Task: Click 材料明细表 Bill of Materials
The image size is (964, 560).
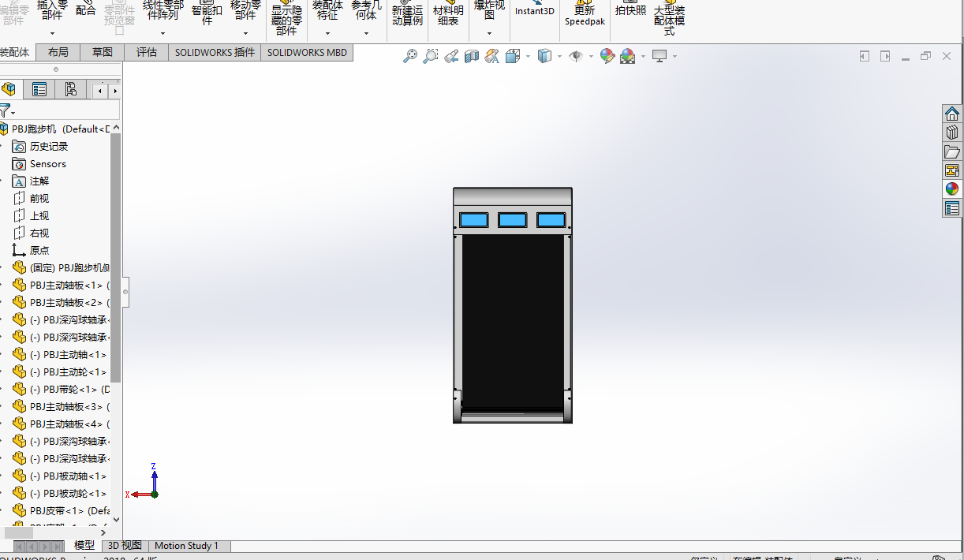Action: pyautogui.click(x=448, y=13)
